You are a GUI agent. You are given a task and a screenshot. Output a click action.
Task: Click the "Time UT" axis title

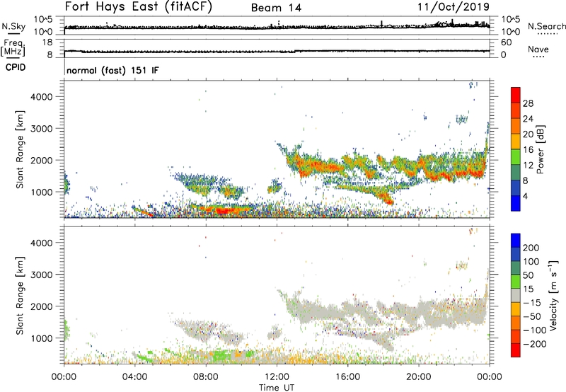[x=277, y=388]
